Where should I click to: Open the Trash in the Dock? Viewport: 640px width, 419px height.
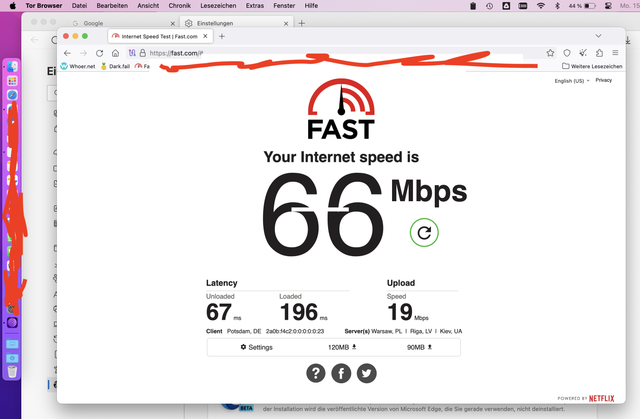[x=12, y=371]
